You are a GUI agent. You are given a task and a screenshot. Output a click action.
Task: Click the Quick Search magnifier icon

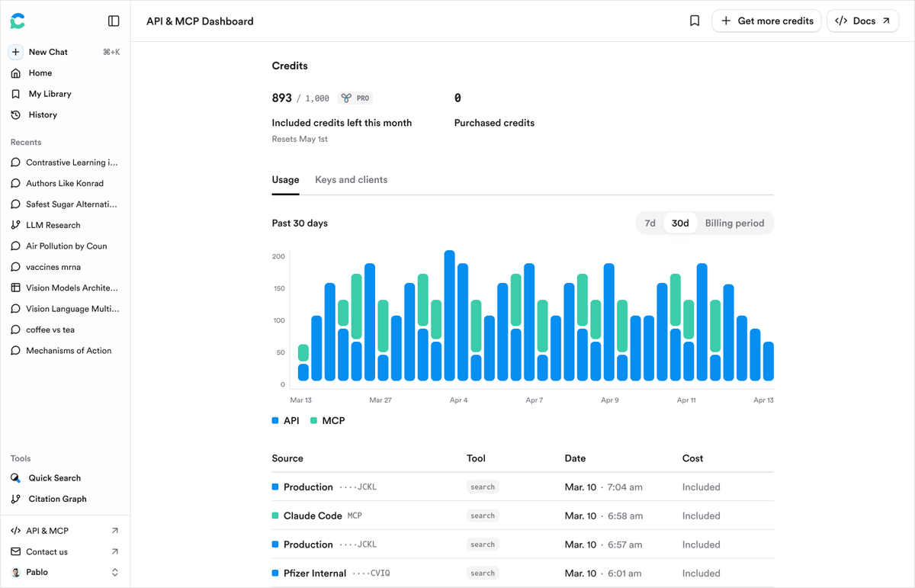click(x=16, y=478)
